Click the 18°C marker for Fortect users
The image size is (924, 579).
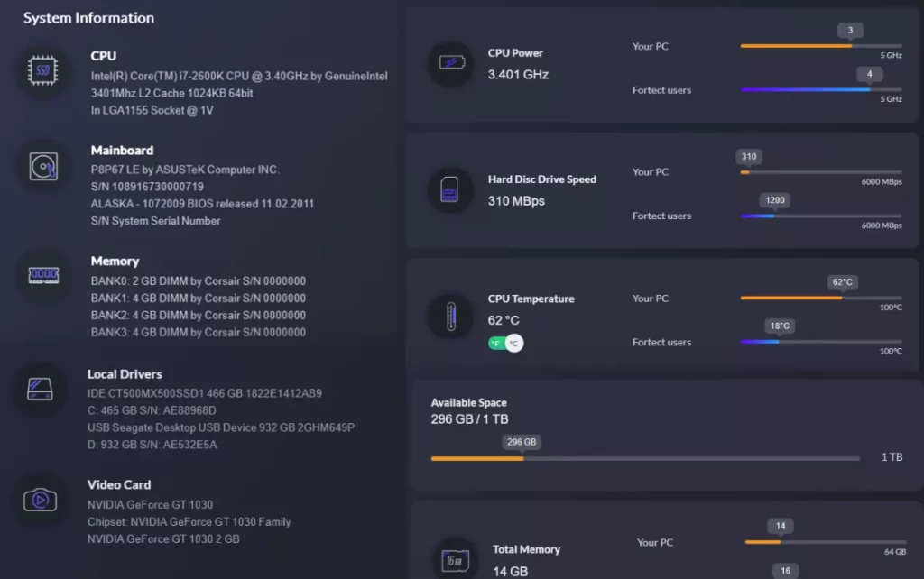(779, 326)
